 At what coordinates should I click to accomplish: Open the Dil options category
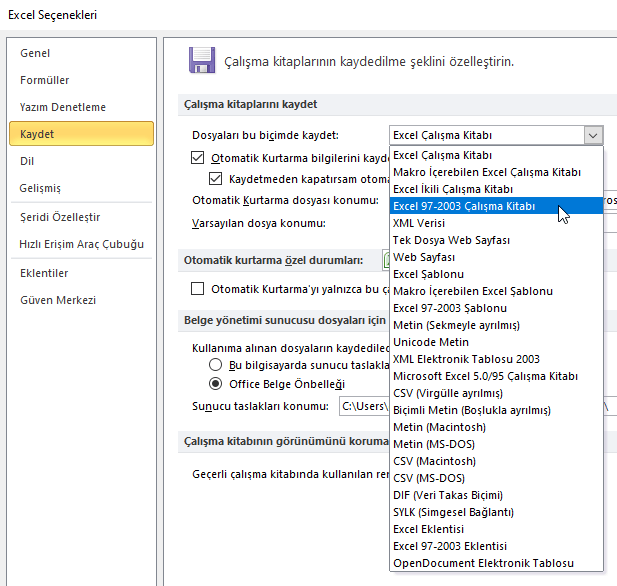(81, 161)
